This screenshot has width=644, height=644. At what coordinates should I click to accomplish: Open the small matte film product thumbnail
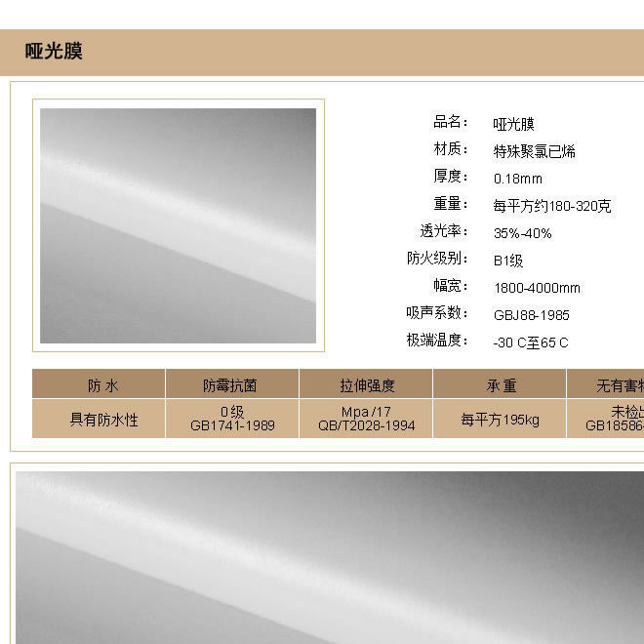(179, 225)
